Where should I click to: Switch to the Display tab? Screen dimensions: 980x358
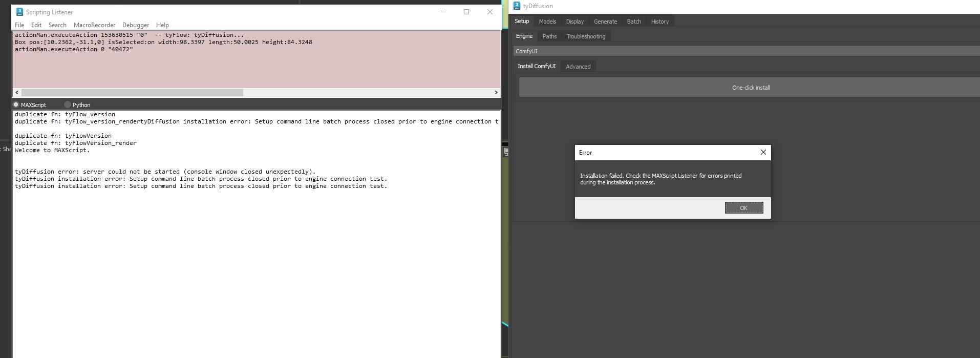(574, 22)
